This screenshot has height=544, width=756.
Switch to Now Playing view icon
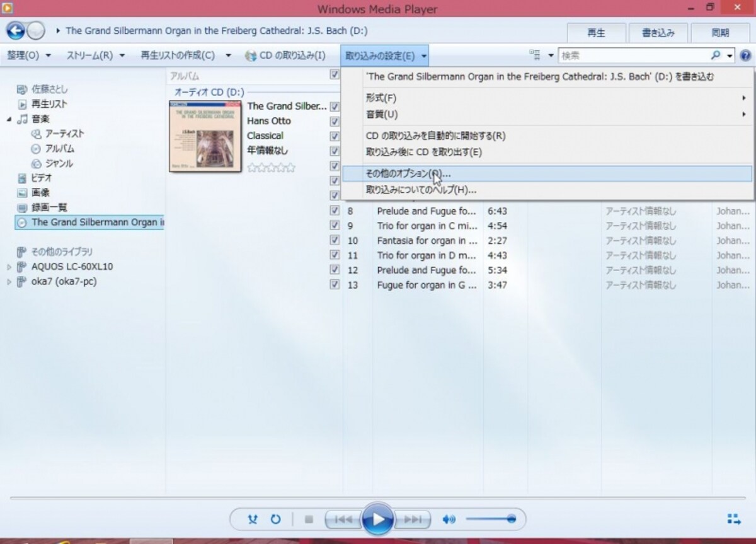(734, 519)
